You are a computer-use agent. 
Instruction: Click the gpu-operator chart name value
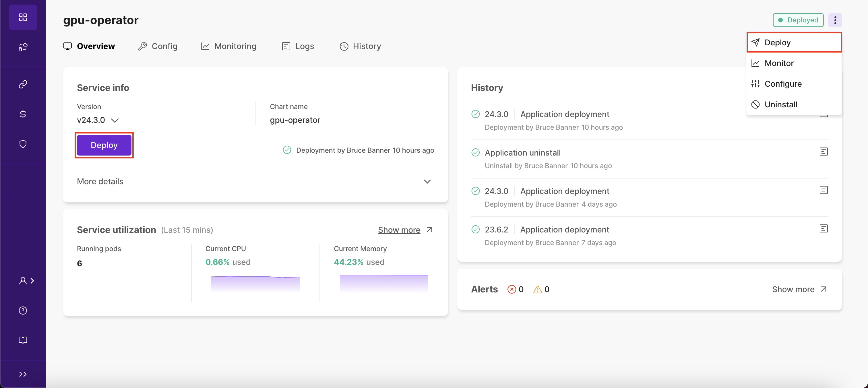click(x=295, y=120)
